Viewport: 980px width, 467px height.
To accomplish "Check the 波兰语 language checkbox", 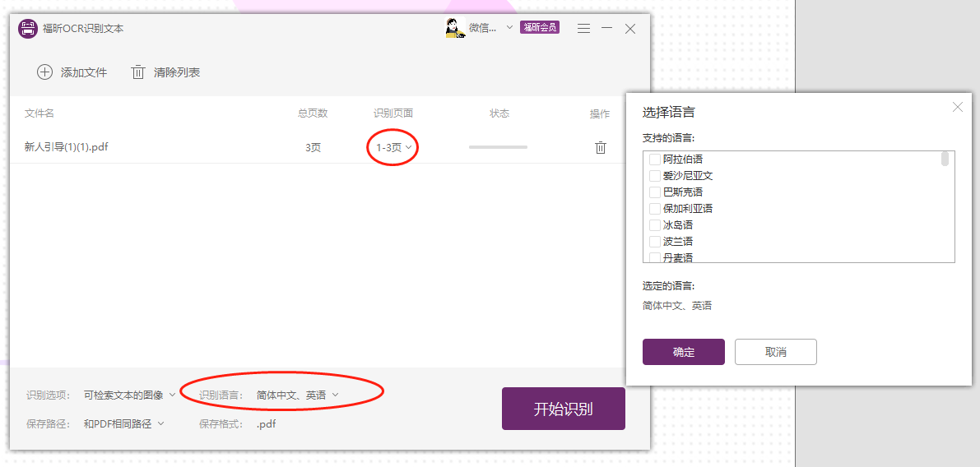I will tap(655, 241).
